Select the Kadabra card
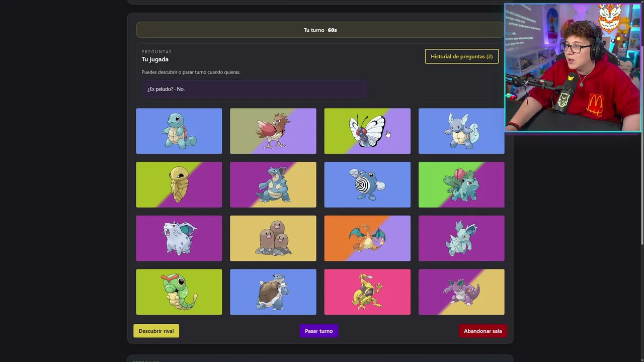The height and width of the screenshot is (362, 644). pyautogui.click(x=367, y=292)
